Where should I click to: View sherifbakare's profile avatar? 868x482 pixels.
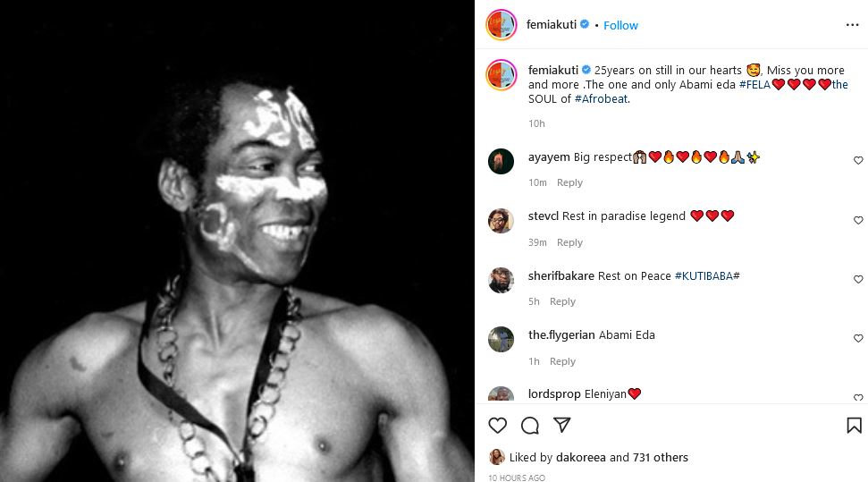pos(501,280)
